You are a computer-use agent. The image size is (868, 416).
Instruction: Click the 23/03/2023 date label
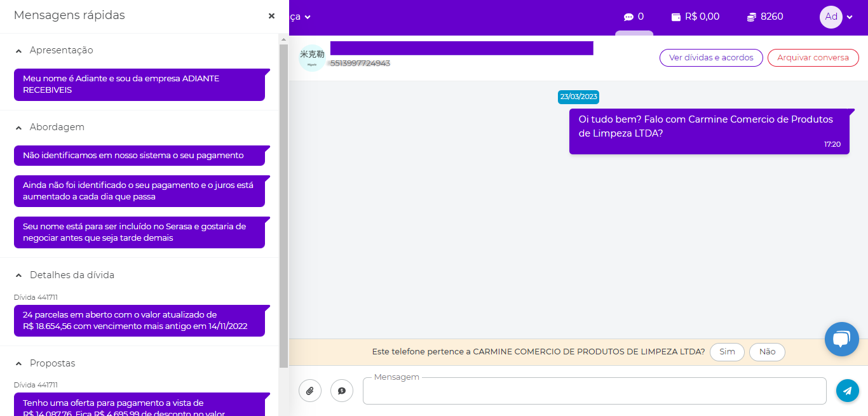point(578,97)
